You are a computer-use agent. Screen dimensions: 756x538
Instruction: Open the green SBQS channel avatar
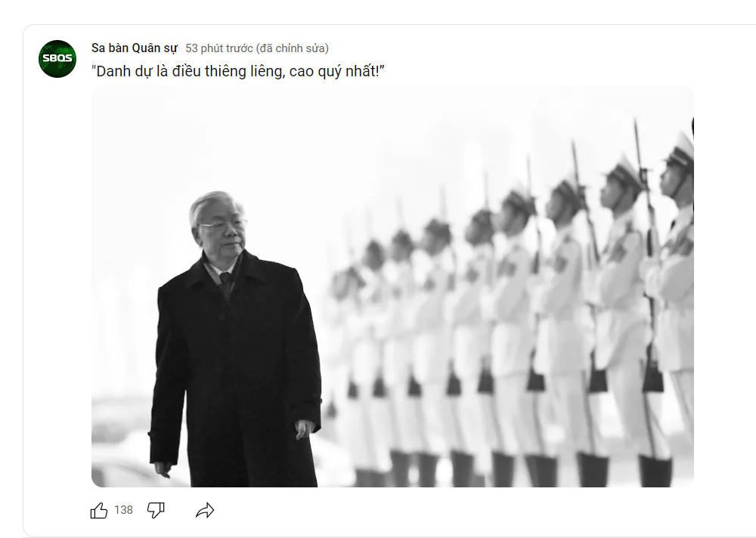[x=57, y=59]
